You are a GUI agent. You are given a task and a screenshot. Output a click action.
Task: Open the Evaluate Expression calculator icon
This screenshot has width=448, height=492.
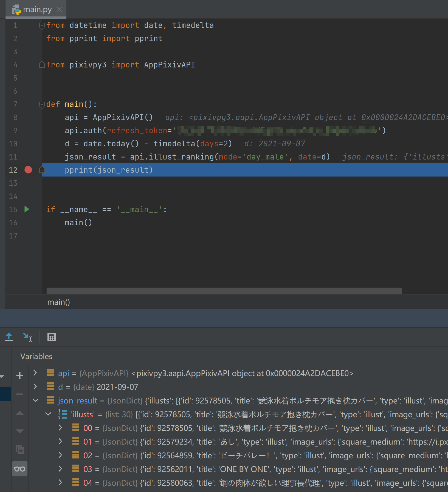[52, 337]
